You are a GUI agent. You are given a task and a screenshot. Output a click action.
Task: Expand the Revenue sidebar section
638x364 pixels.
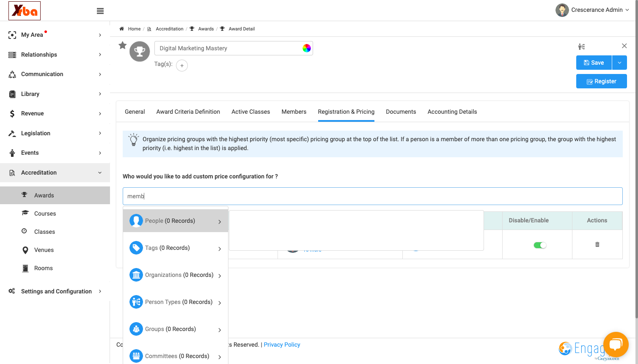coord(55,113)
